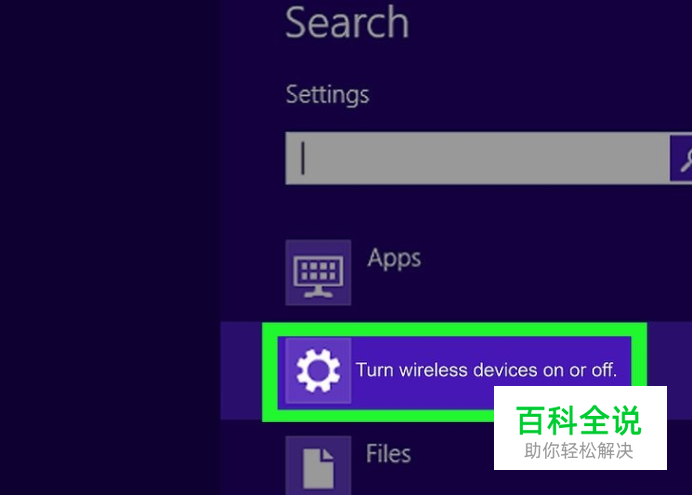
Task: Open Turn wireless devices on or off
Action: [486, 370]
